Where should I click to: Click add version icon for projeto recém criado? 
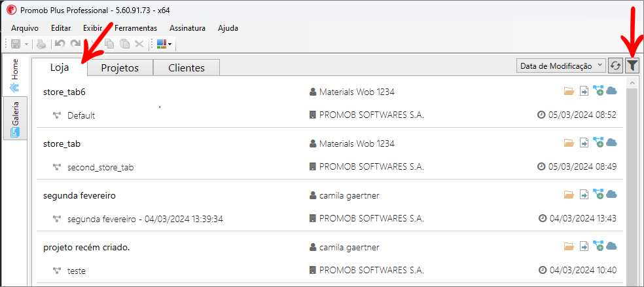pyautogui.click(x=598, y=246)
